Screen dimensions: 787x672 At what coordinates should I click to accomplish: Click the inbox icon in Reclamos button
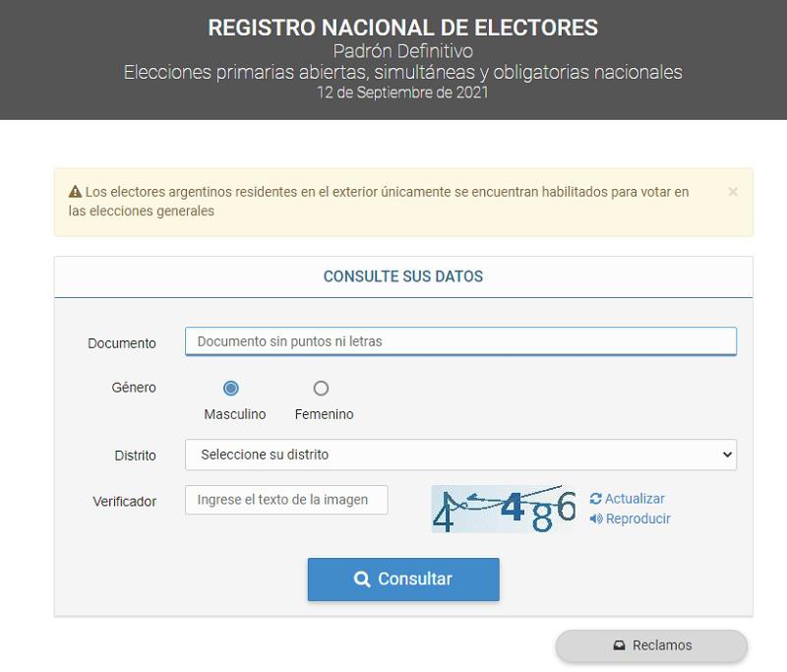620,645
